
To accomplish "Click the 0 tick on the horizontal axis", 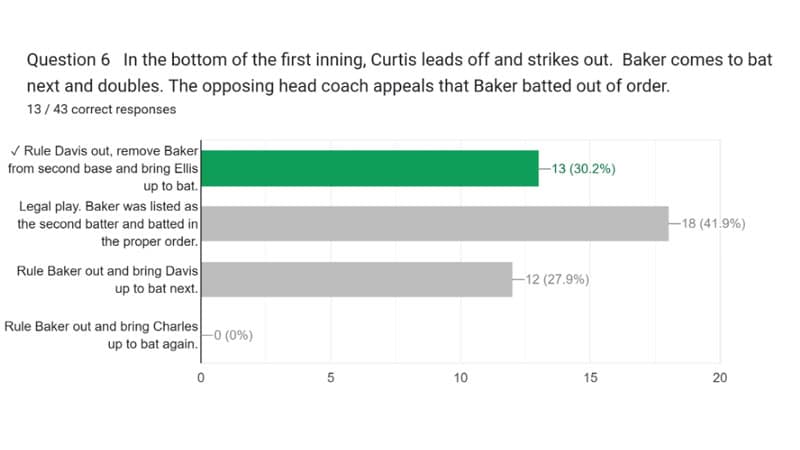I will [201, 378].
